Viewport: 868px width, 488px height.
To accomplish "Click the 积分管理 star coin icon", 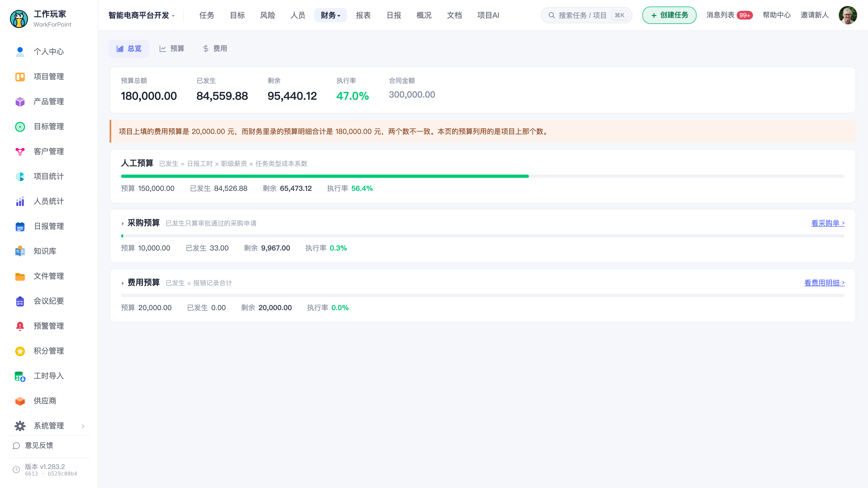I will (20, 351).
